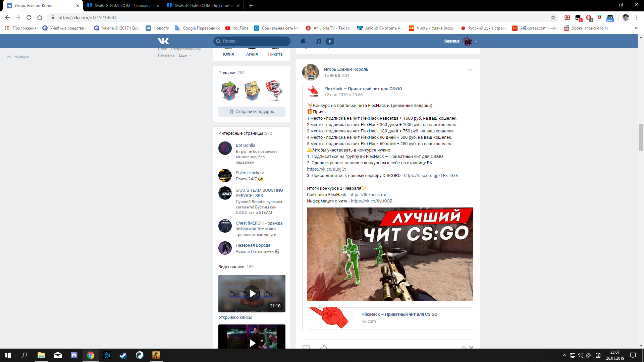
Task: Expand the Ещё footer menu
Action: [184, 55]
